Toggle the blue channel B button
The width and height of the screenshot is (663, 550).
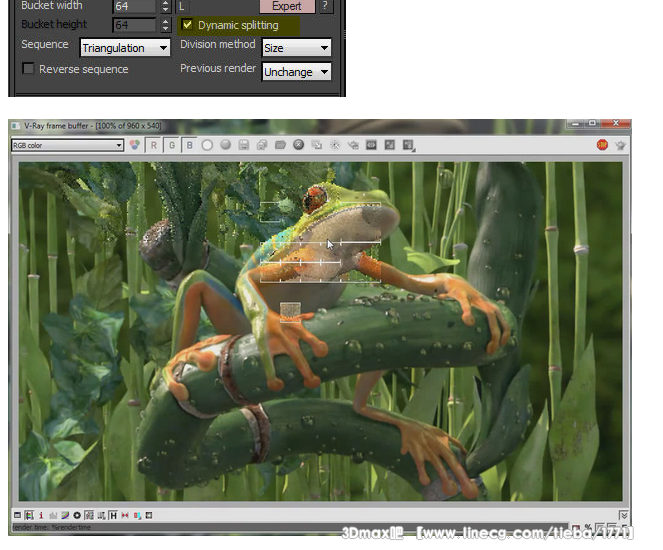190,145
